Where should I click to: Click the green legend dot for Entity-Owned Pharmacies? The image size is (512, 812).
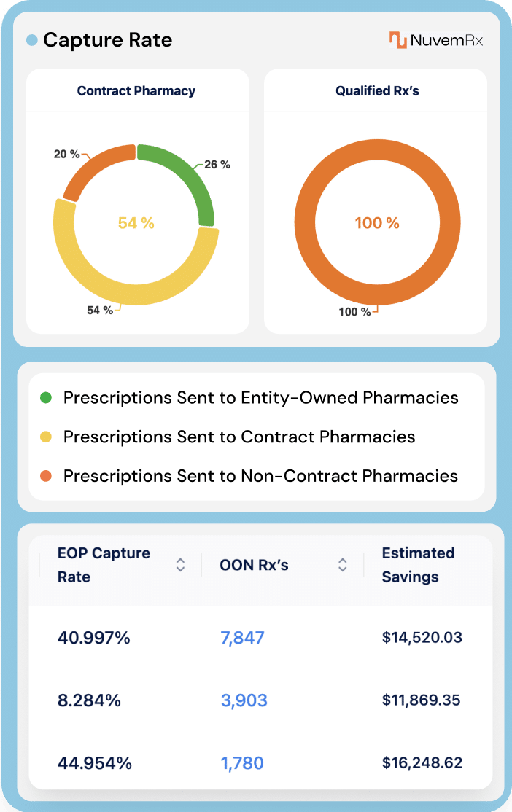click(x=47, y=398)
